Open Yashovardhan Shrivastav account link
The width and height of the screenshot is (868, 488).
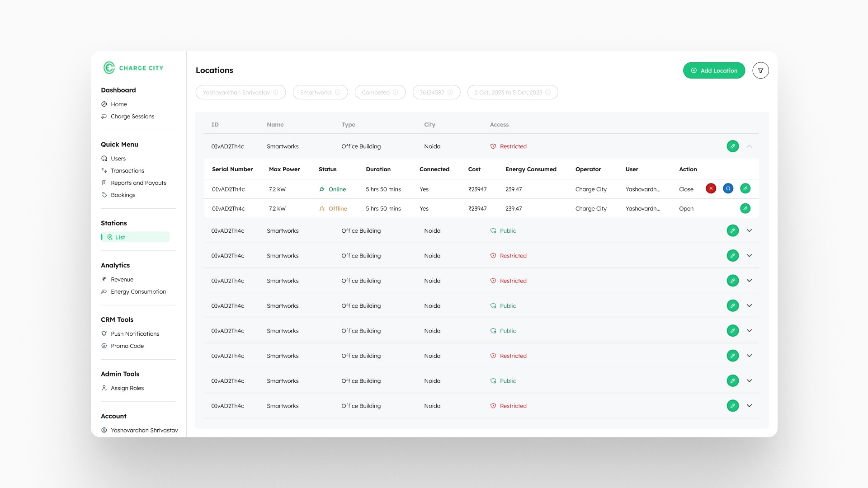coord(144,430)
